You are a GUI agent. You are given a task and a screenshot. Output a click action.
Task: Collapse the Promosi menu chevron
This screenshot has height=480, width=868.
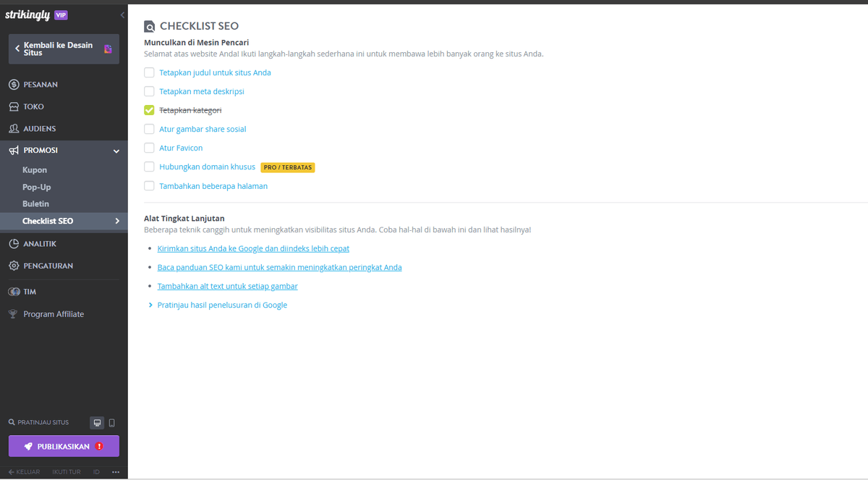click(116, 151)
